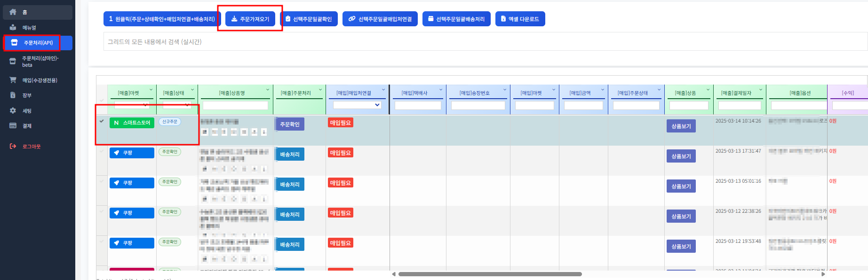868x280 pixels.
Task: Click 주문확인 in the 스마트스토어 row
Action: coord(290,124)
